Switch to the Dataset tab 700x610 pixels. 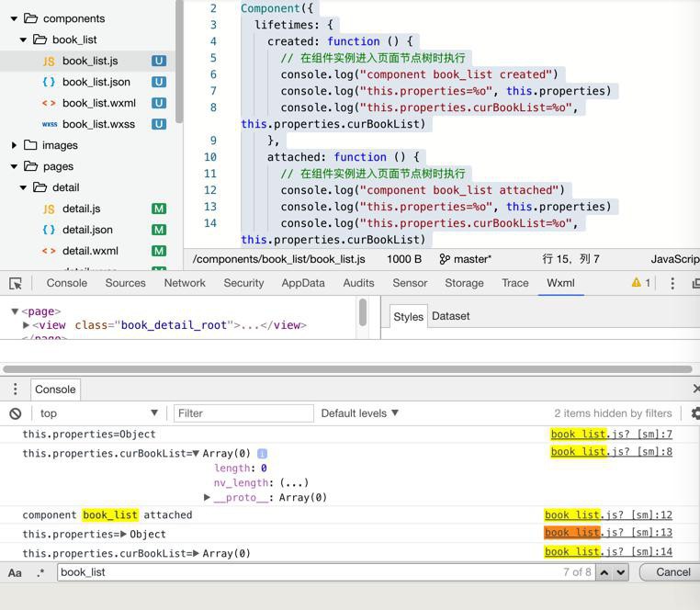[x=450, y=316]
